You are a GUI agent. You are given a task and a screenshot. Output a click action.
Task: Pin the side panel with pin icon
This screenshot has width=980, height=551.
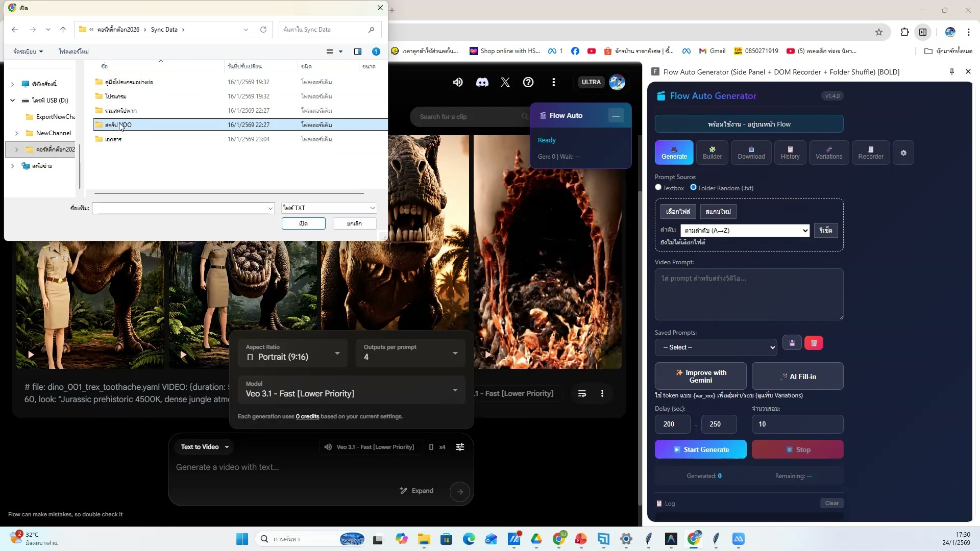951,72
